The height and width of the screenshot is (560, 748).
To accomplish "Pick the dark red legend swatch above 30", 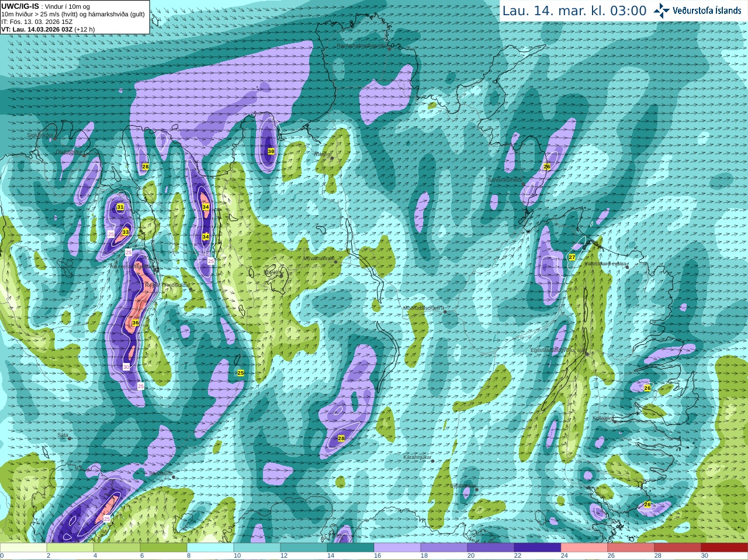I will pos(725,548).
